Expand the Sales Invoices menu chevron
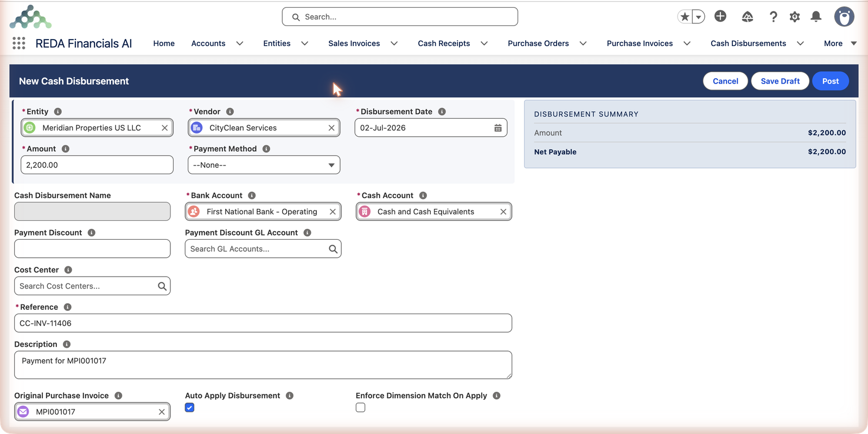Viewport: 868px width, 434px height. tap(394, 43)
